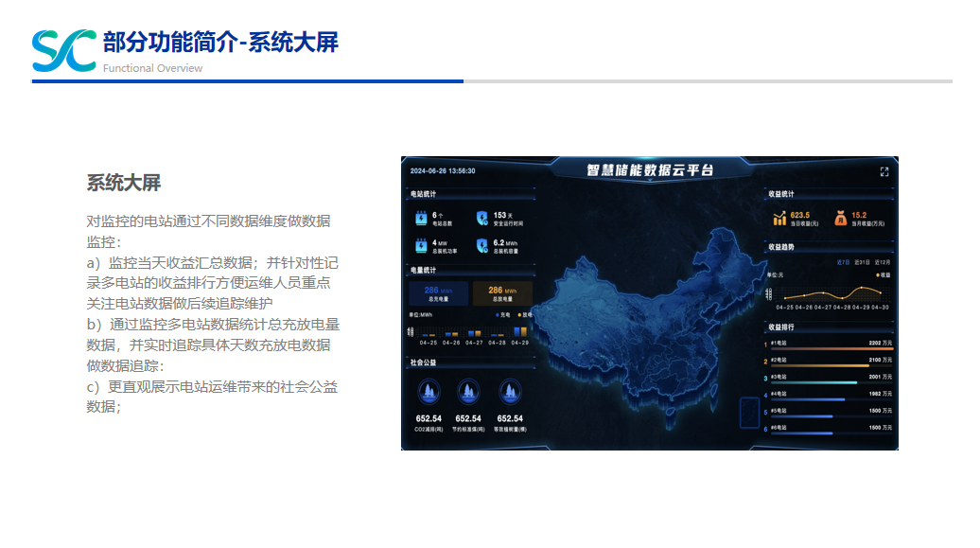Viewport: 980px width, 548px height.
Task: Click the 总充电量 286 MWh card
Action: pyautogui.click(x=438, y=293)
